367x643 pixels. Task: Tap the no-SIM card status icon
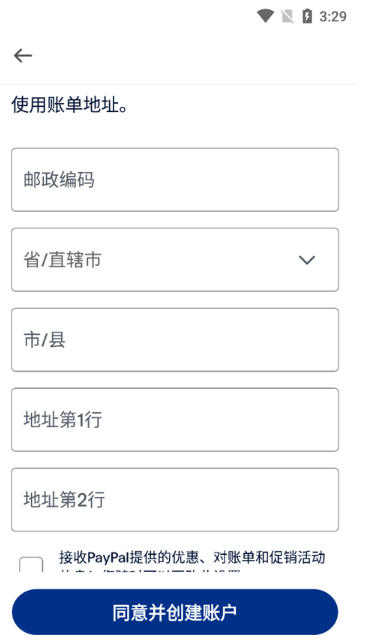pos(287,16)
